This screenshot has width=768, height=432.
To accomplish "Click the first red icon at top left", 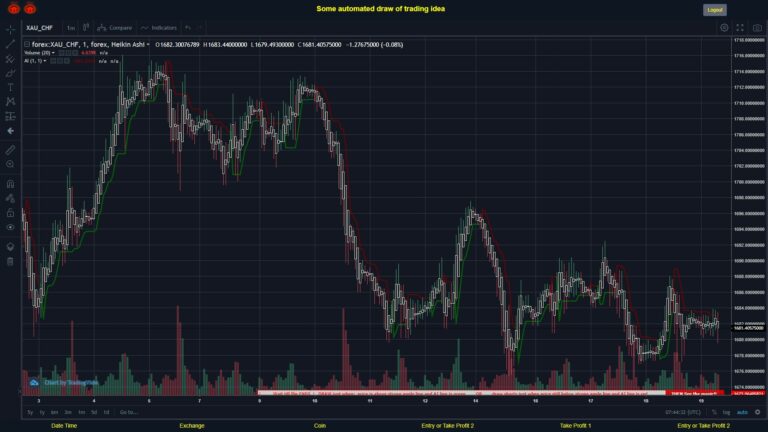I will coord(14,8).
